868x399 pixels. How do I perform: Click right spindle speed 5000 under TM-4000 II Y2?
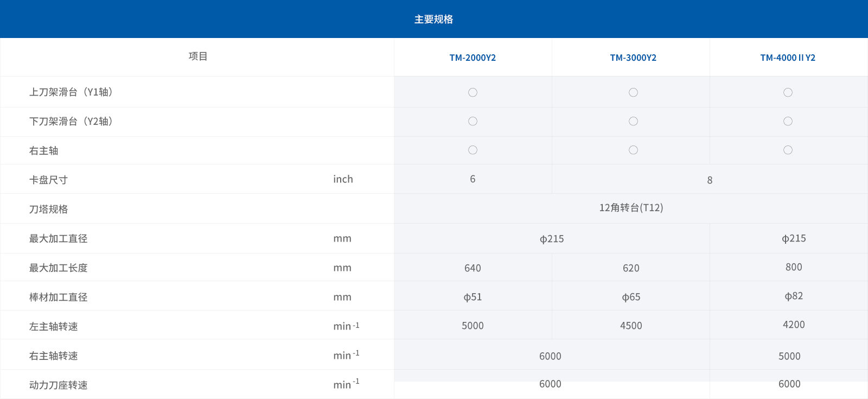click(789, 356)
